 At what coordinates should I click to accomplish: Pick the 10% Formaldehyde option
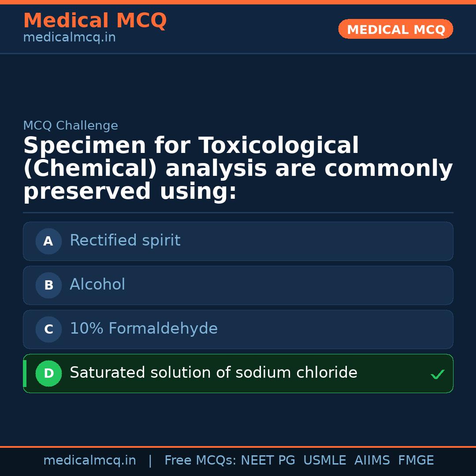[144, 329]
